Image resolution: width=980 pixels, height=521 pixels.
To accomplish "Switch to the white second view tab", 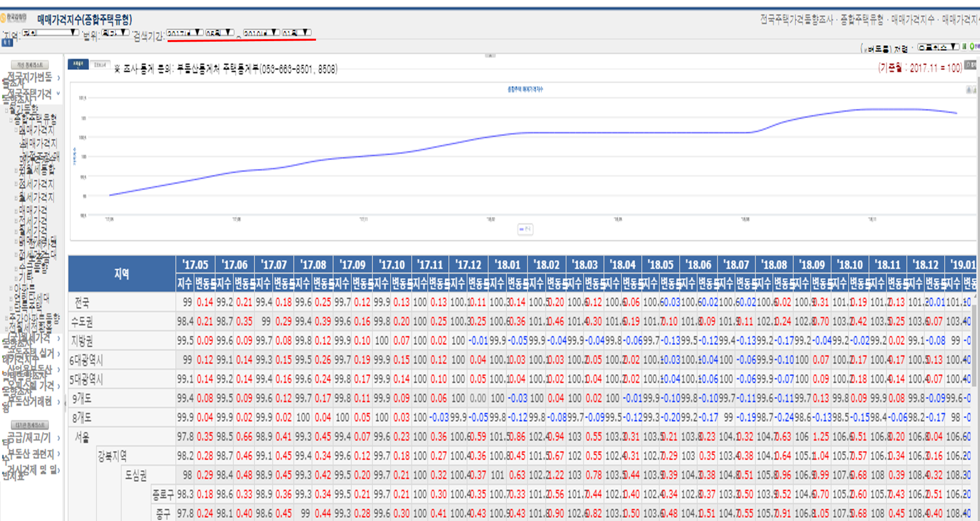I will pos(100,65).
